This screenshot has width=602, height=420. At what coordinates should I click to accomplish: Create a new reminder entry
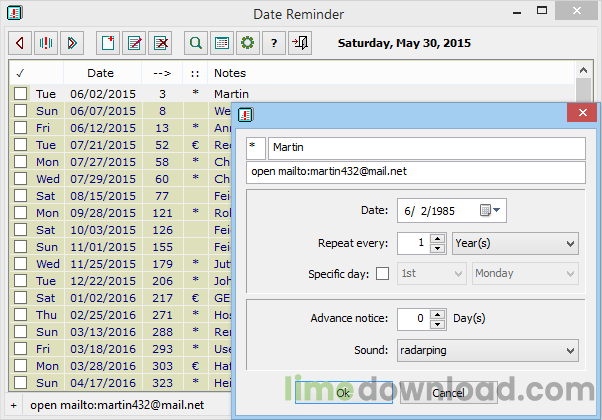[x=107, y=43]
